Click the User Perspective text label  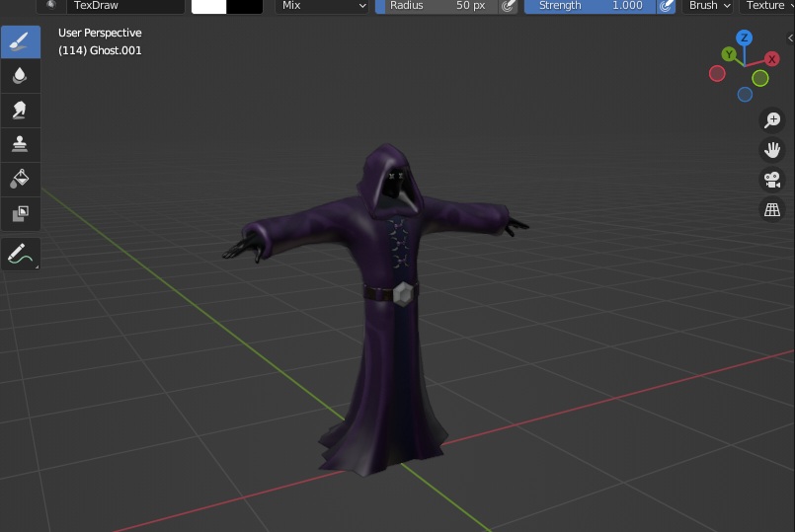coord(100,33)
